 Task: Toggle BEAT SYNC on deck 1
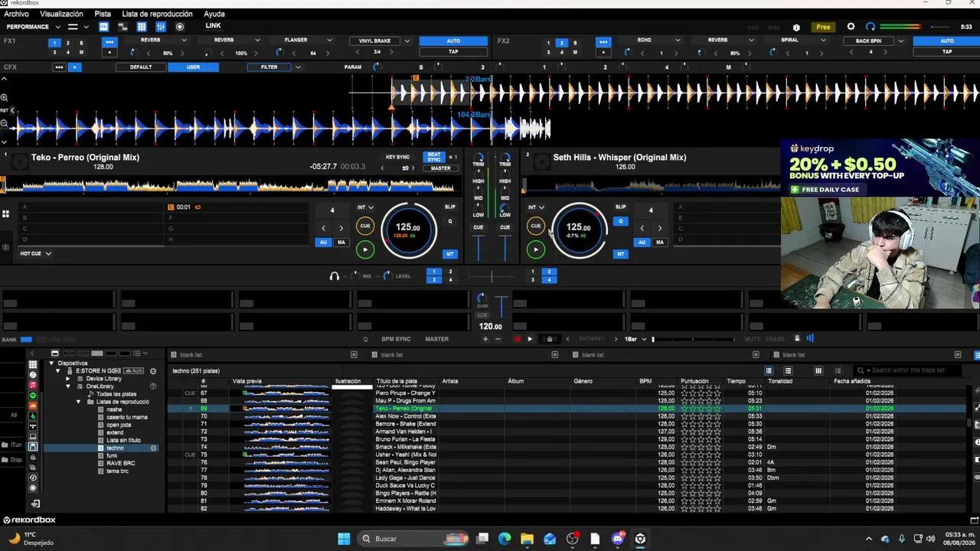point(434,157)
